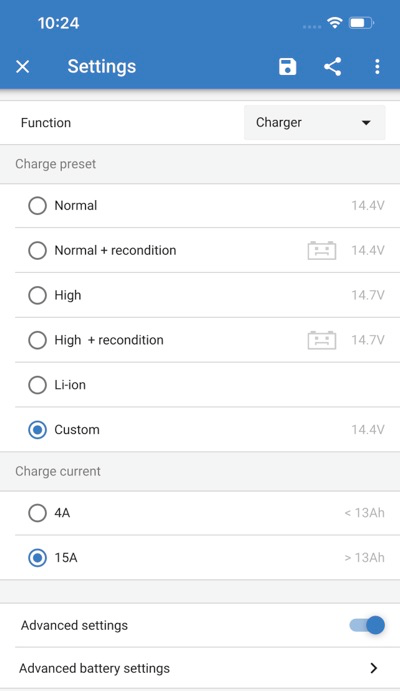400x691 pixels.
Task: Close Settings with the X icon
Action: [x=22, y=67]
